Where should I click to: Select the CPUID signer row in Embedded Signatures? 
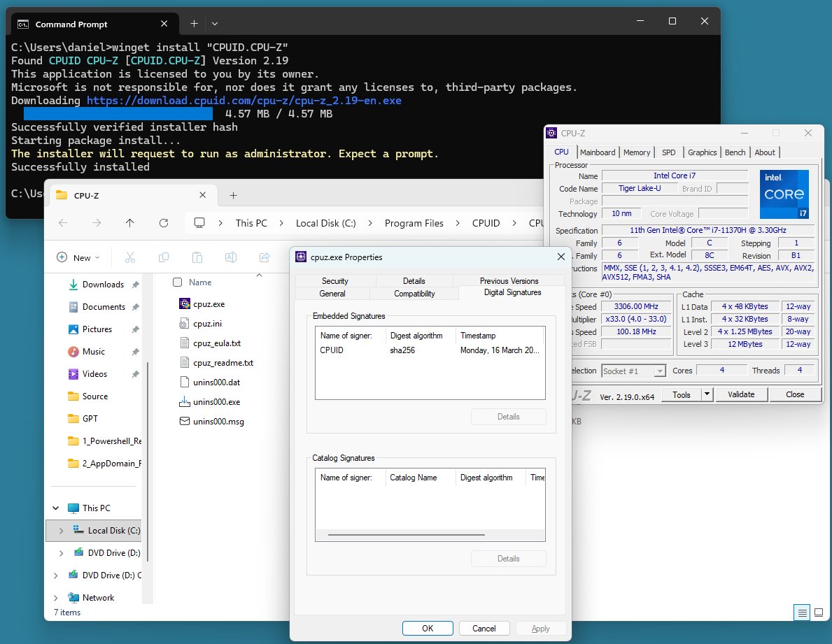coord(430,350)
